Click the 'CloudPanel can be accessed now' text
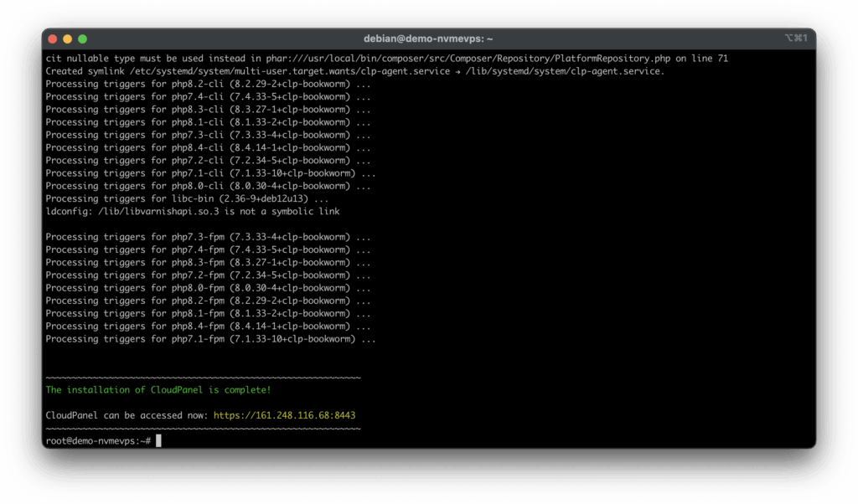 tap(127, 415)
